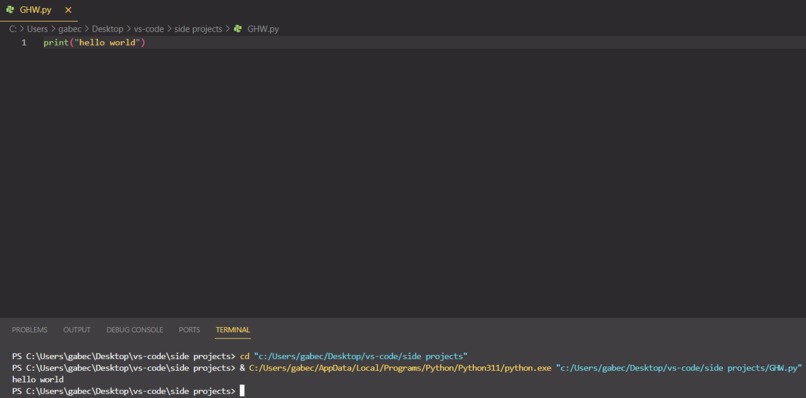Switch to the PROBLEMS panel tab
806x398 pixels.
29,330
